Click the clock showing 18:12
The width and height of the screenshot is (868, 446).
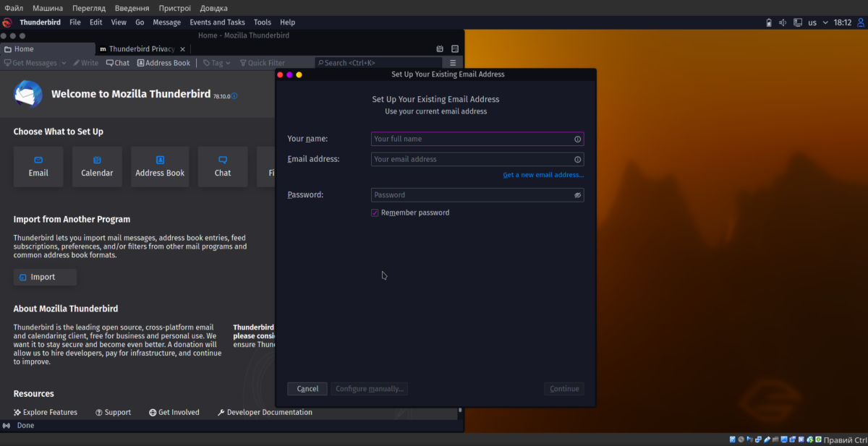point(842,22)
